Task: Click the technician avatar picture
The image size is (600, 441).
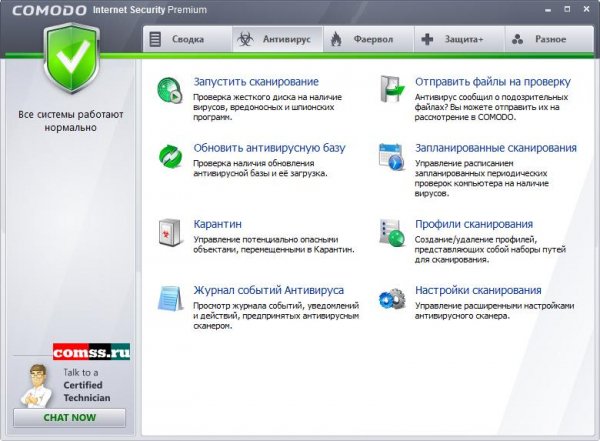Action: 37,386
